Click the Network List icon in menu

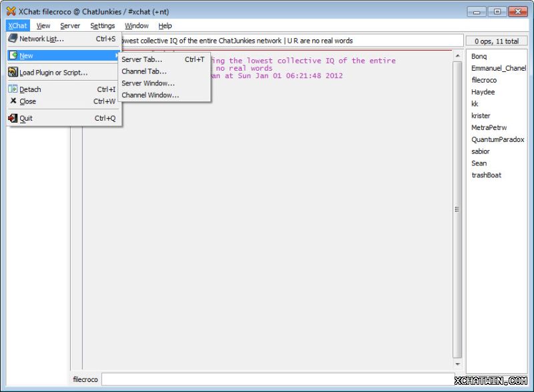pyautogui.click(x=13, y=39)
